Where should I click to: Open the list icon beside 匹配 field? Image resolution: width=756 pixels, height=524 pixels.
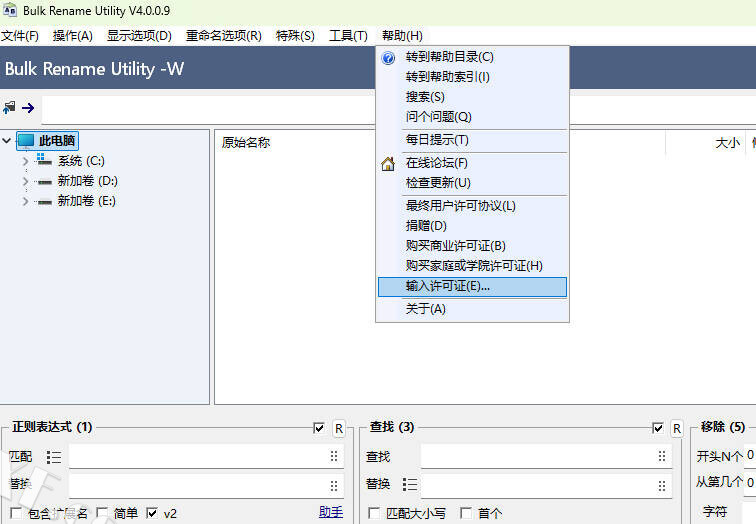54,457
